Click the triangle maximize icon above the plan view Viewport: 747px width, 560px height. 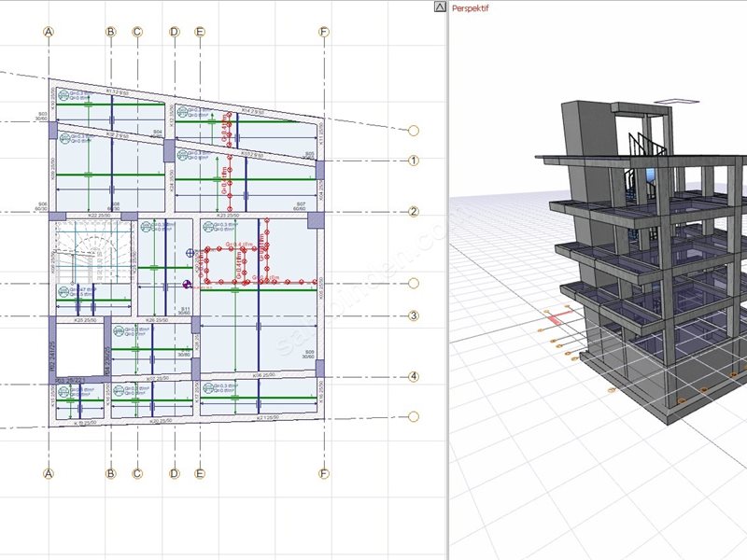(440, 7)
